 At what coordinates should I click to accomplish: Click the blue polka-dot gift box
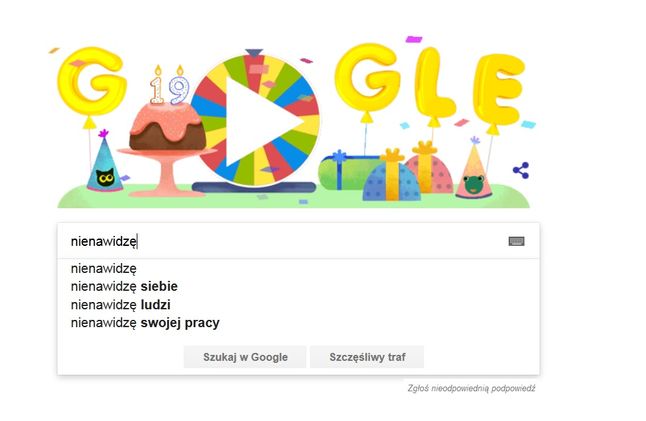point(391,181)
